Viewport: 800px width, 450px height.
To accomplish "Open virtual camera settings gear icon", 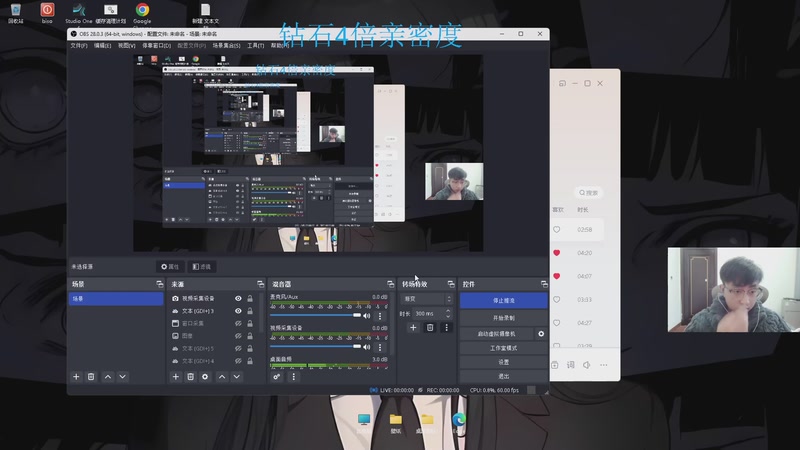I will pyautogui.click(x=541, y=334).
